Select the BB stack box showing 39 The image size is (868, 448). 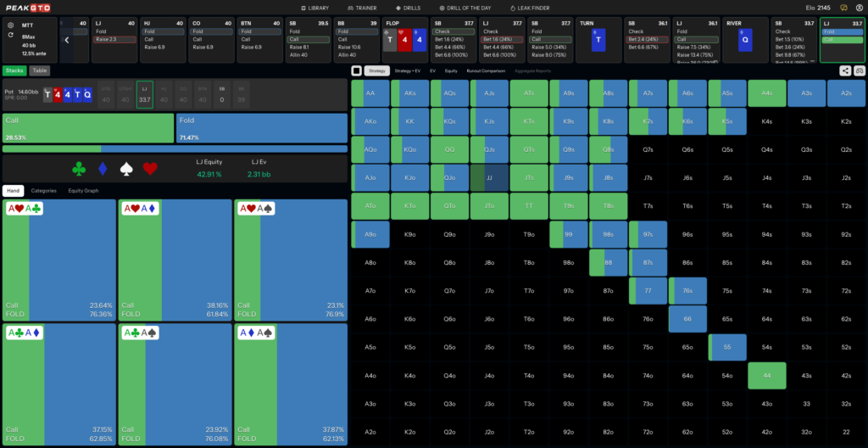[x=242, y=94]
